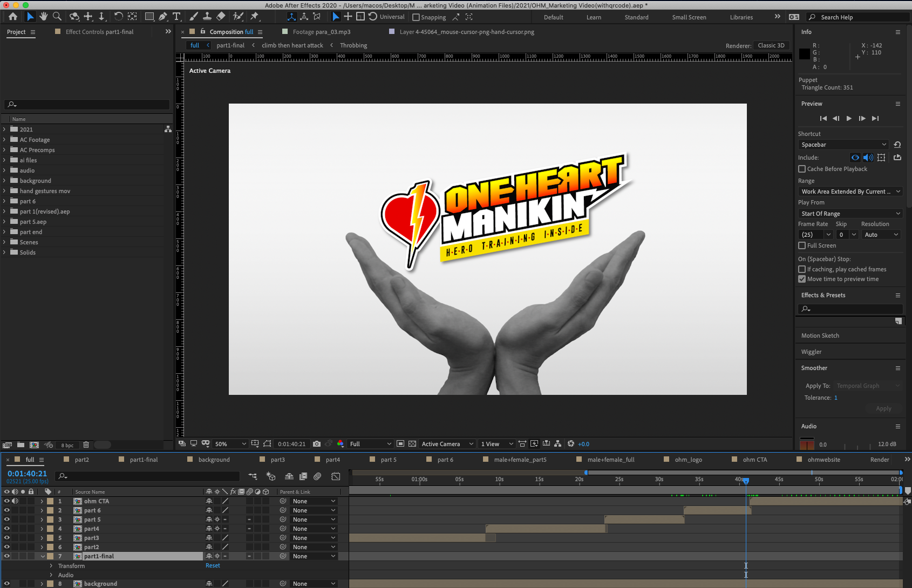
Task: Mute audio of the ohm CTA layer
Action: (x=15, y=501)
